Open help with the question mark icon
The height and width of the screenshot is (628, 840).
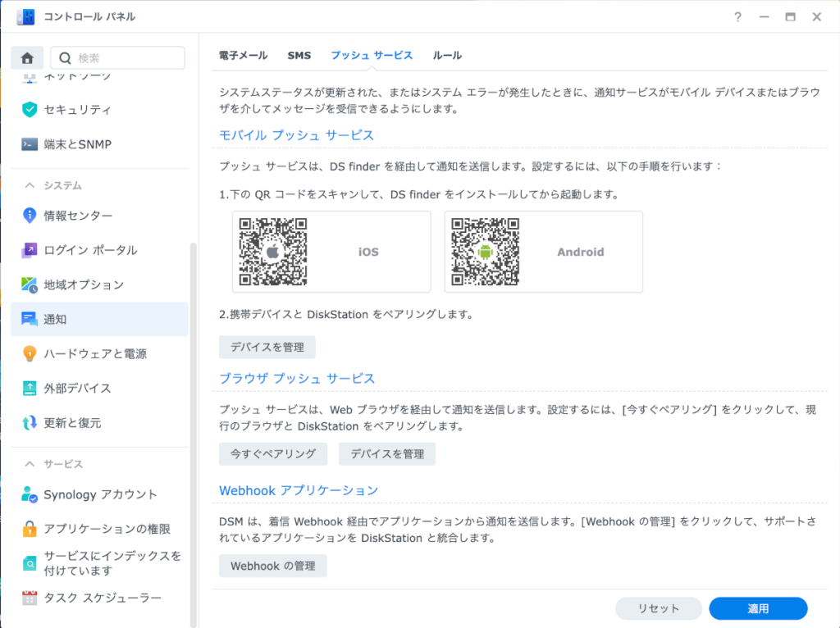(x=737, y=16)
